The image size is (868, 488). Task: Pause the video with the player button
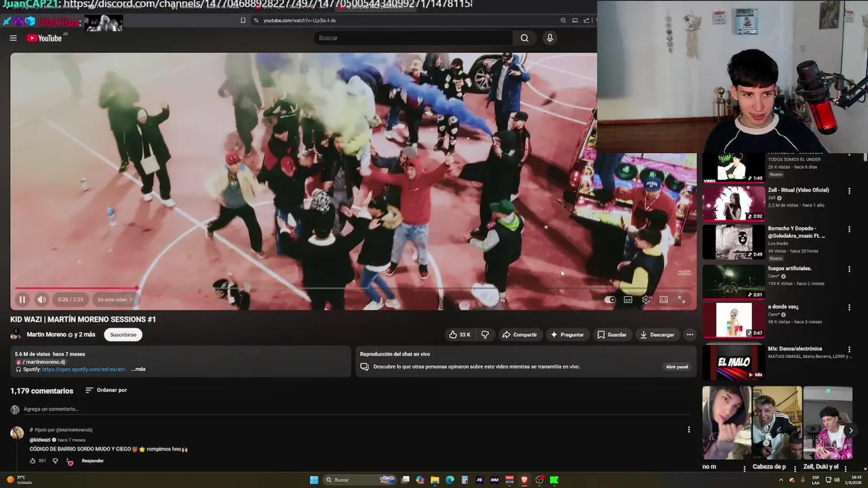(x=22, y=300)
